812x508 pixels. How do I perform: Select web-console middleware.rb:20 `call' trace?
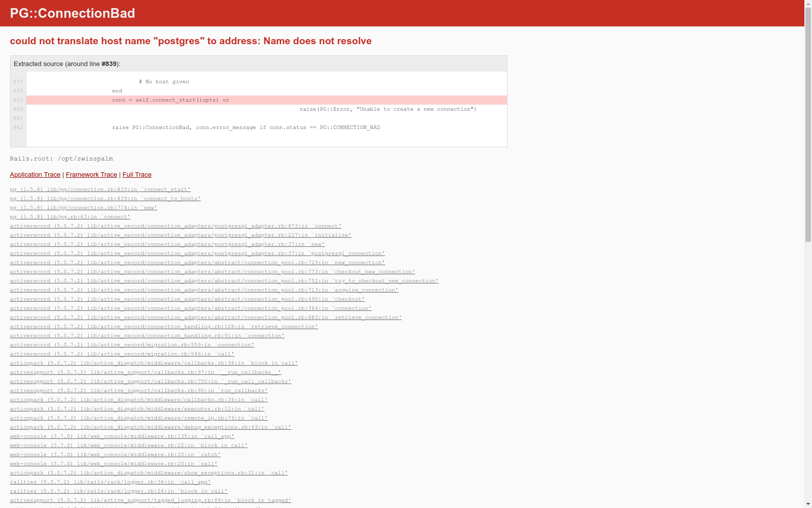point(114,464)
